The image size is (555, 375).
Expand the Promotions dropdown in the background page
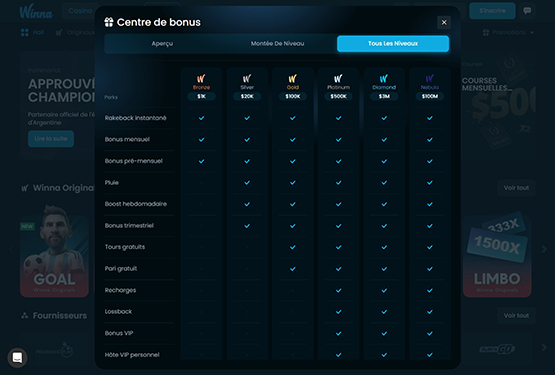pos(508,33)
